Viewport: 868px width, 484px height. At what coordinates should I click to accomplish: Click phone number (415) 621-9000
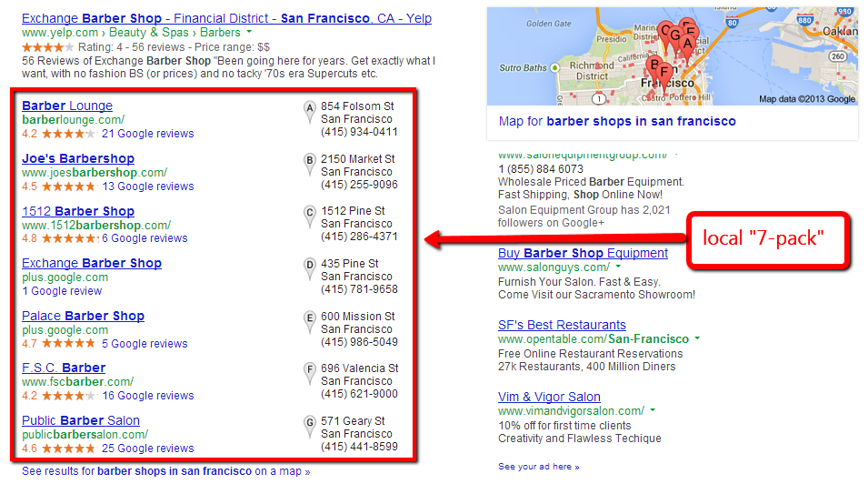[x=359, y=394]
